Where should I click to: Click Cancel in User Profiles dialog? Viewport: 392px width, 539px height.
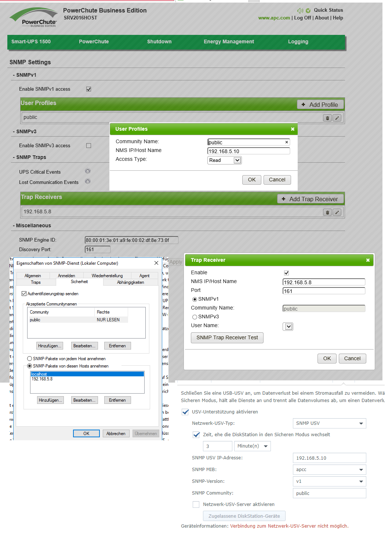tap(277, 180)
